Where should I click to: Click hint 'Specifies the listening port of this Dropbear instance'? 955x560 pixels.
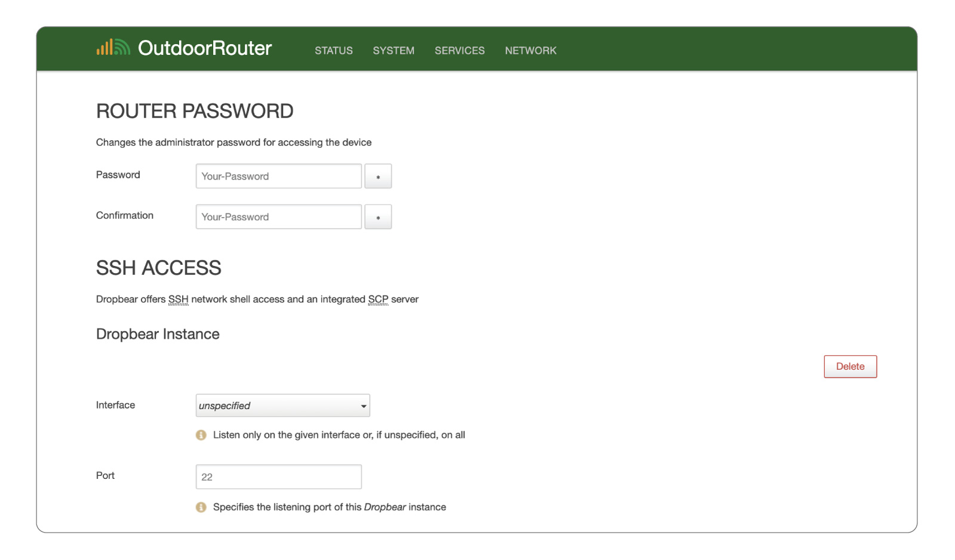coord(329,507)
